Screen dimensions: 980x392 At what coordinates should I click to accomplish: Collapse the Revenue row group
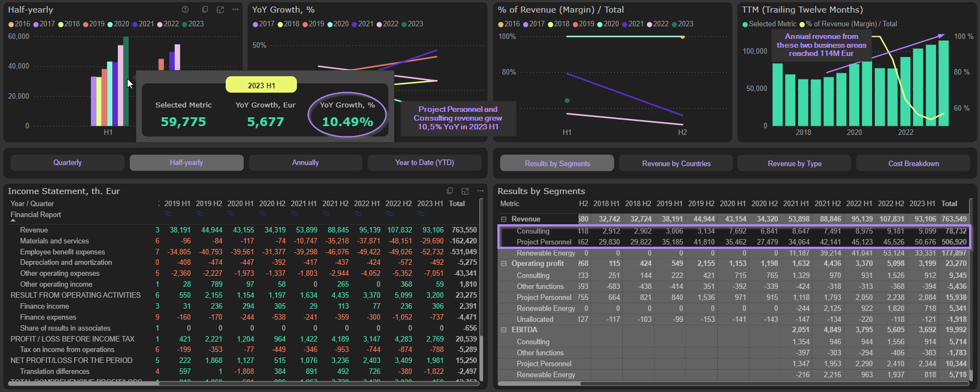tap(503, 219)
